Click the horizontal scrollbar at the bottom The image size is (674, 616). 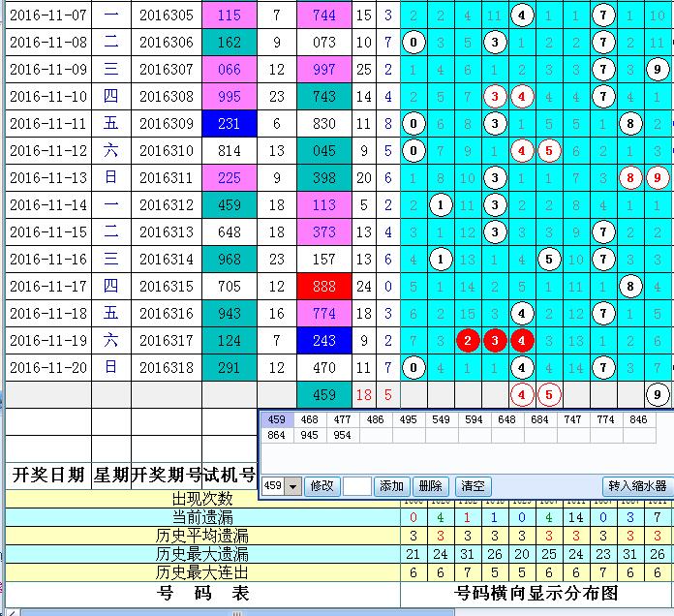point(337,611)
